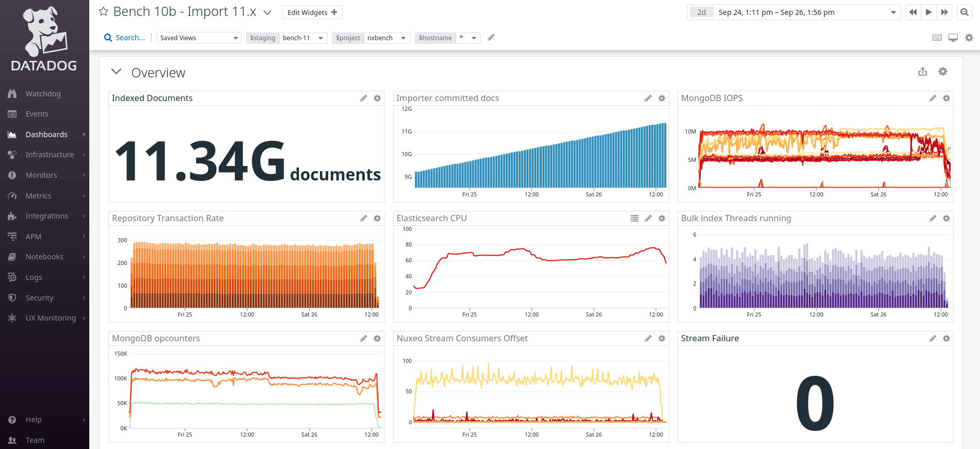Open the Stream Failure settings gear
The image size is (980, 449).
pos(946,338)
